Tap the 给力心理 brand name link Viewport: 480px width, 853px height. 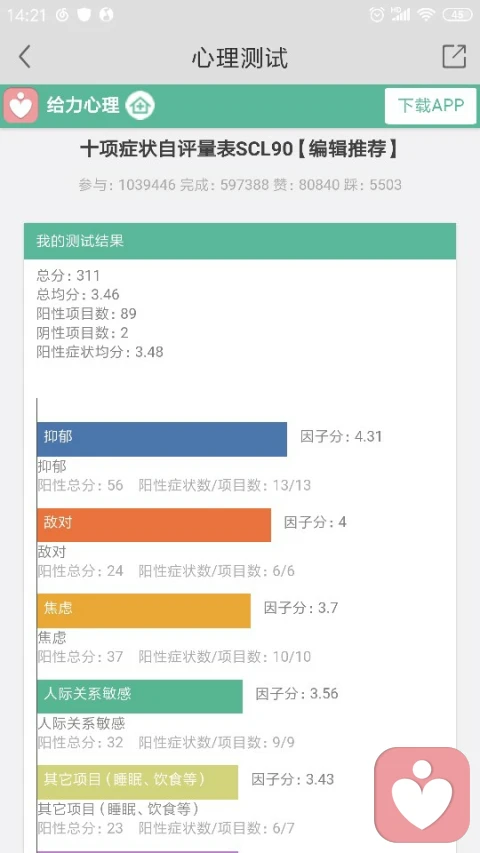click(x=83, y=105)
